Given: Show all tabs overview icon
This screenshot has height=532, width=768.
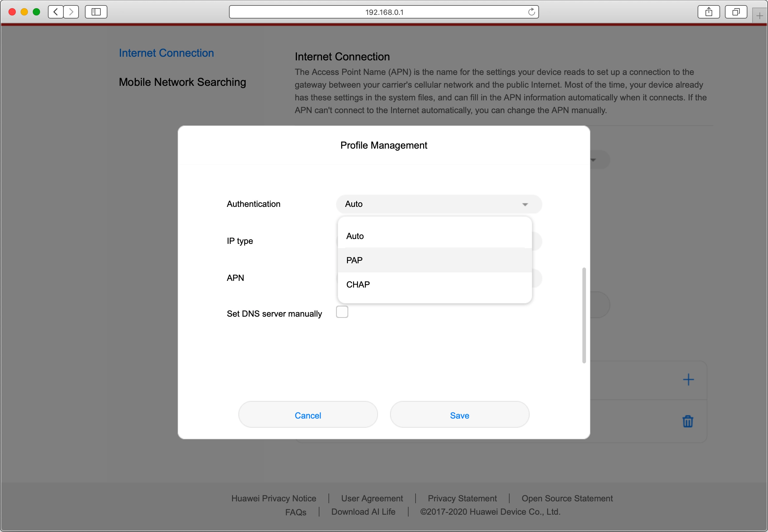Looking at the screenshot, I should (x=736, y=12).
